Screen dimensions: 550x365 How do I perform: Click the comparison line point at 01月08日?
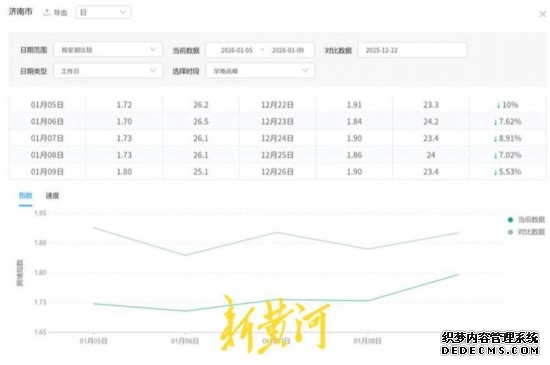(x=368, y=249)
